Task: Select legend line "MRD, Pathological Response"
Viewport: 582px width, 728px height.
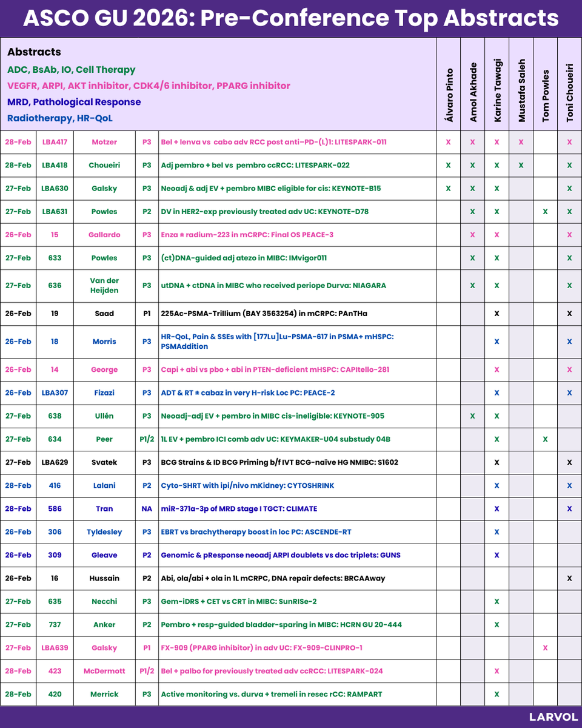Action: click(x=74, y=102)
